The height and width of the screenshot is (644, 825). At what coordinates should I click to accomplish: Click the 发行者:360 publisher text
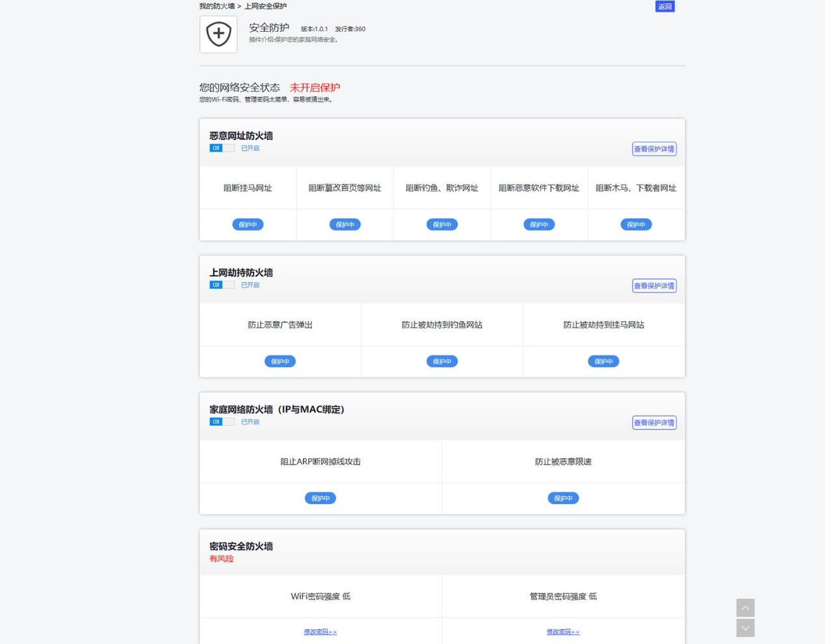[x=350, y=29]
